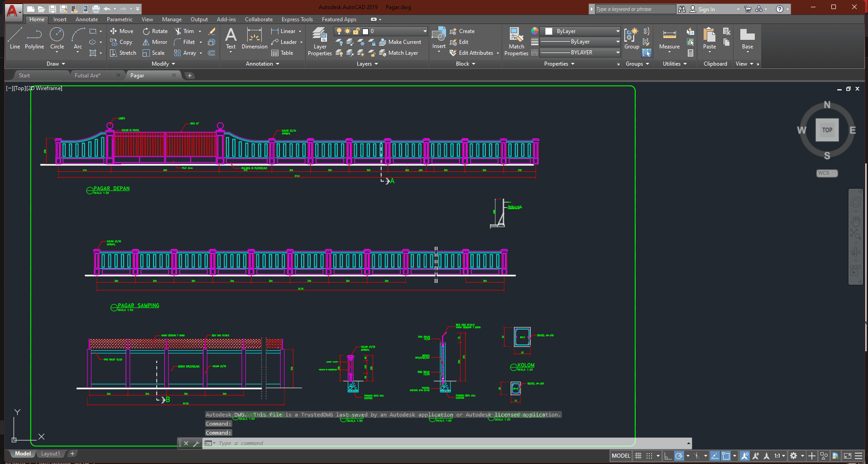The height and width of the screenshot is (464, 868).
Task: Toggle Ortho mode in status bar
Action: (x=668, y=456)
